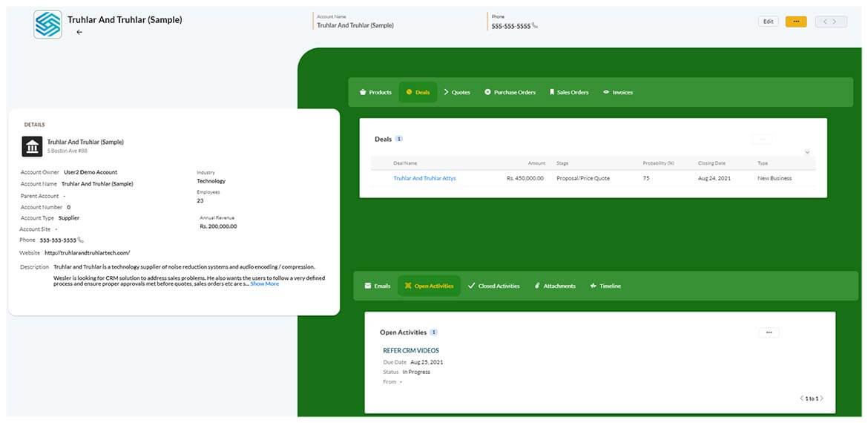Open Open Activities panel more options menu
Viewport: 868px width, 423px height.
pyautogui.click(x=768, y=332)
